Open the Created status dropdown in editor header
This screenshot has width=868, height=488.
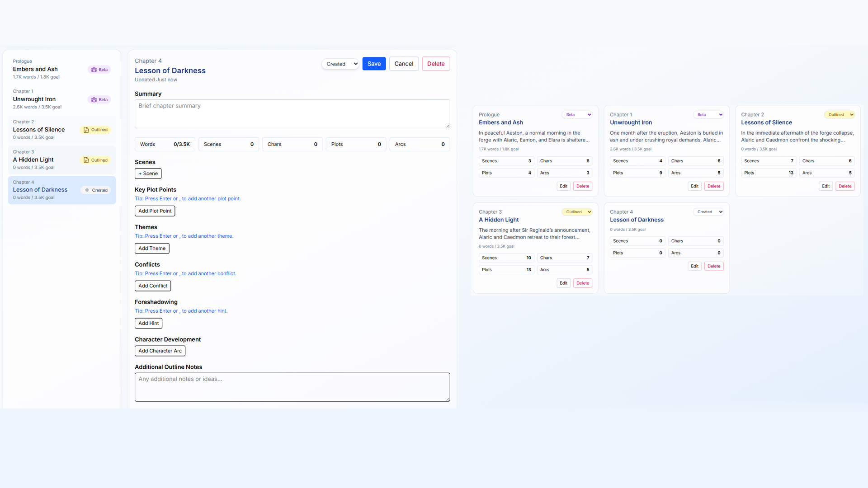(340, 64)
